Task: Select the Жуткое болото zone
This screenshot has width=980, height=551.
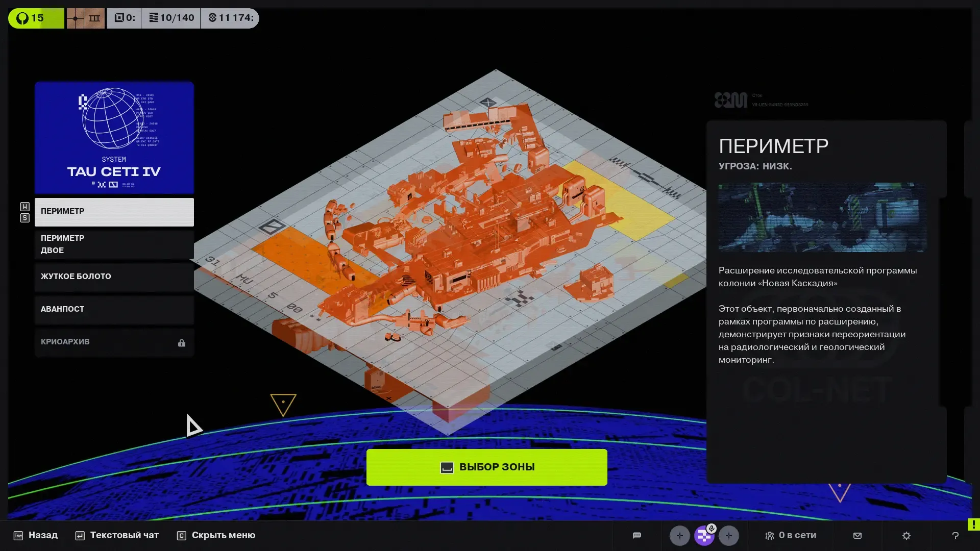Action: click(114, 277)
